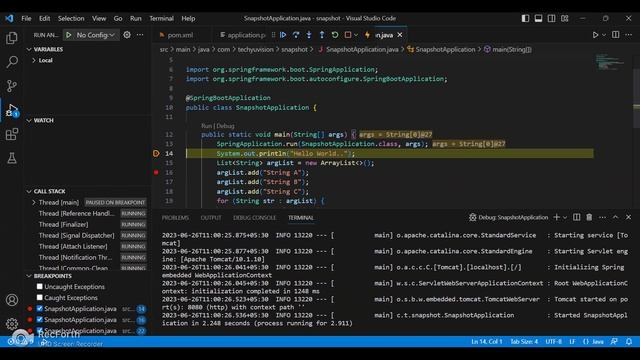
Task: Kill terminal with trash icon
Action: (589, 218)
